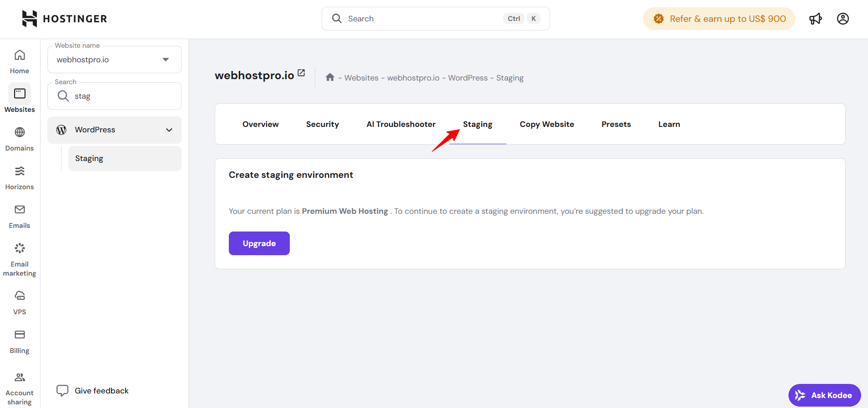Click the Ctrl K shortcut hint
This screenshot has width=868, height=408.
521,19
